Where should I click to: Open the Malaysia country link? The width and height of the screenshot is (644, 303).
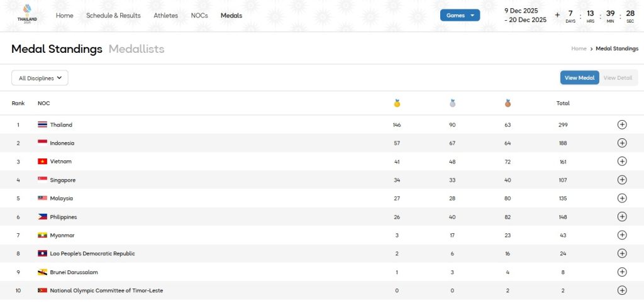(62, 199)
